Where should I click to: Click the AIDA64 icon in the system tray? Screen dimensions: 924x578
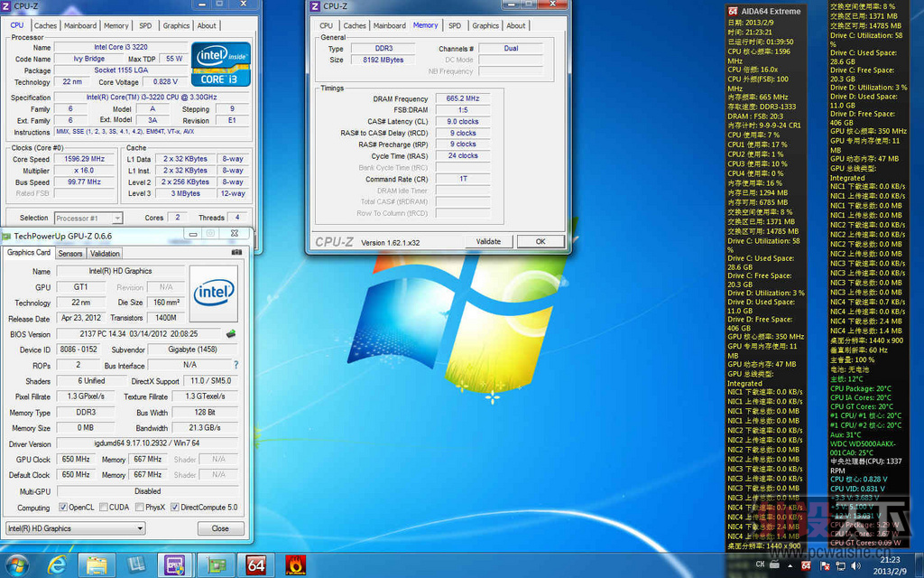tap(806, 565)
